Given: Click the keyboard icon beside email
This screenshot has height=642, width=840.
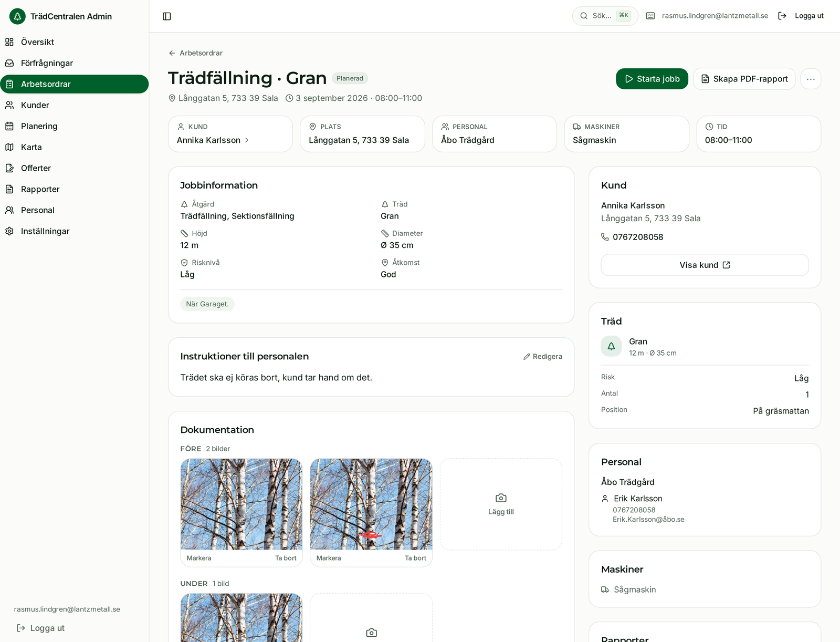Looking at the screenshot, I should point(650,16).
